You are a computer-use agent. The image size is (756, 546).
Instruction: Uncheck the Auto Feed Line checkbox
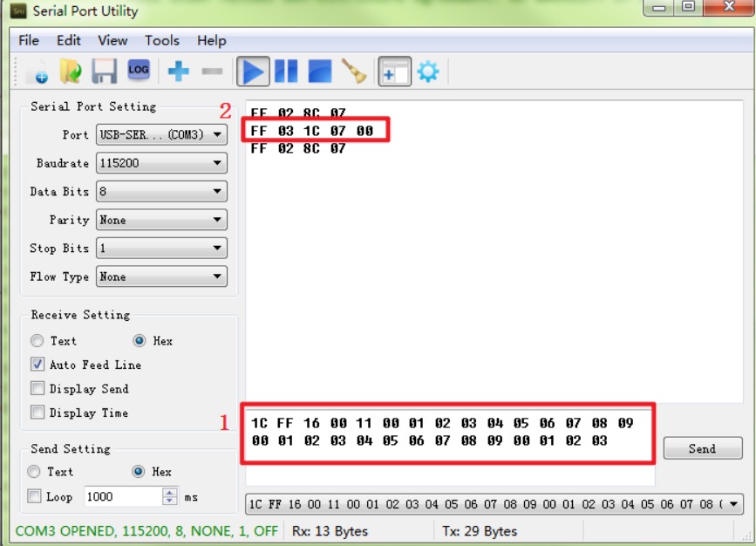[x=37, y=365]
